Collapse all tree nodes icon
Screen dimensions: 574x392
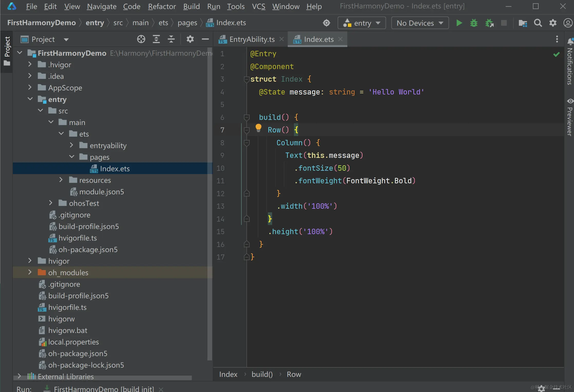point(171,39)
